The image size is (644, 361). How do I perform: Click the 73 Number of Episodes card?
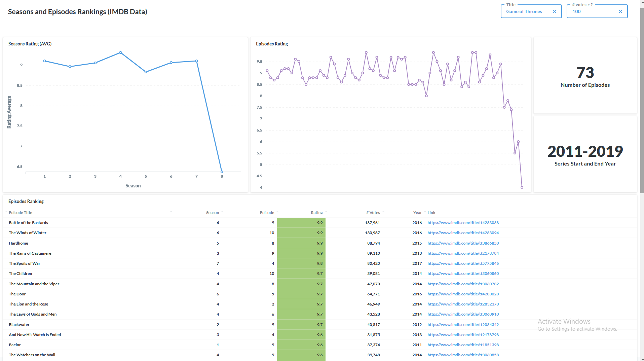(585, 75)
